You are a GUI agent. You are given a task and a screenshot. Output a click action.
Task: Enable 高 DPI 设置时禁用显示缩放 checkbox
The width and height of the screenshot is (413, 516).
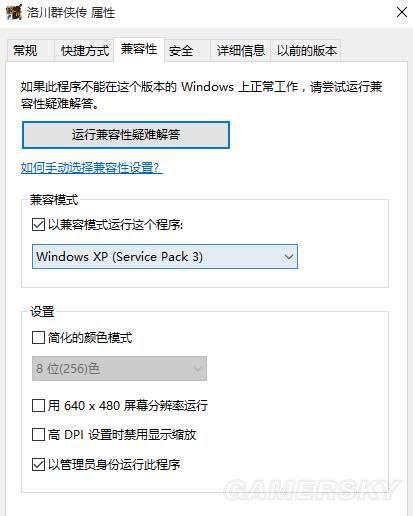[38, 435]
